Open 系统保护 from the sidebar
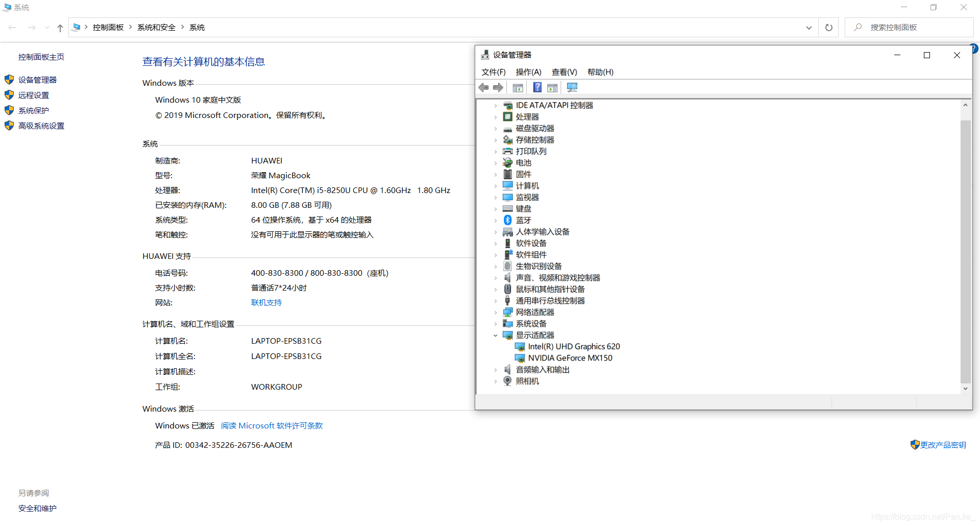 (34, 111)
